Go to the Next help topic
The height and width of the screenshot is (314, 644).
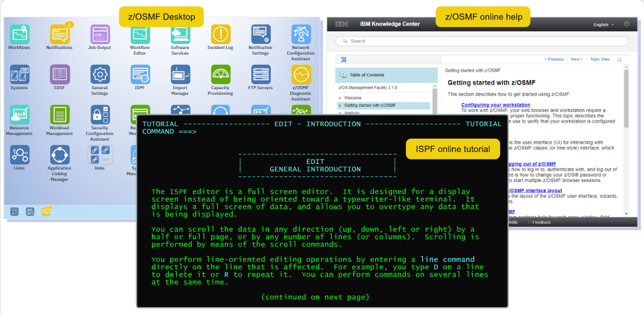click(577, 60)
